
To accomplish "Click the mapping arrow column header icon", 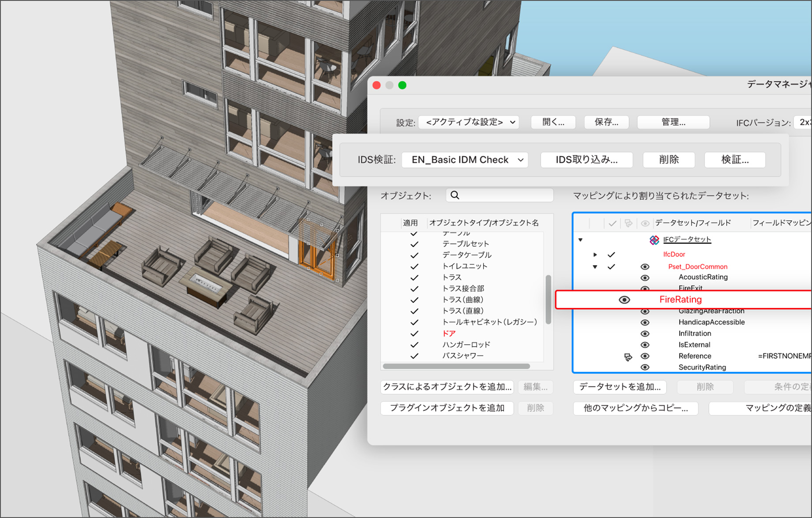I will [x=628, y=223].
